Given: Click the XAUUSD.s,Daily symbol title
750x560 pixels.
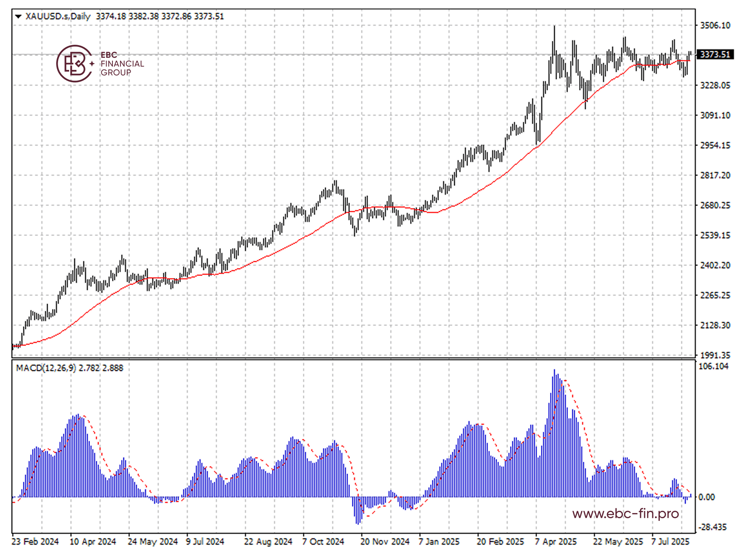Looking at the screenshot, I should point(58,16).
